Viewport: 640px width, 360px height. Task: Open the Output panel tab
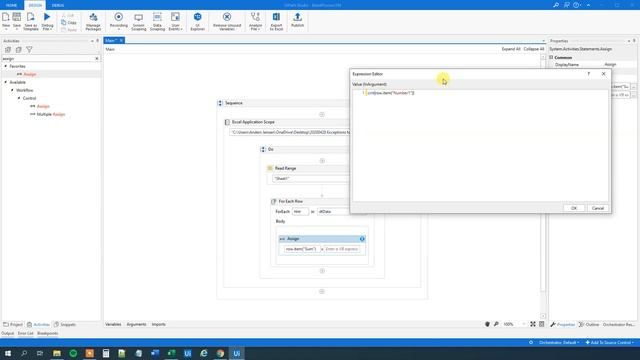[7, 333]
